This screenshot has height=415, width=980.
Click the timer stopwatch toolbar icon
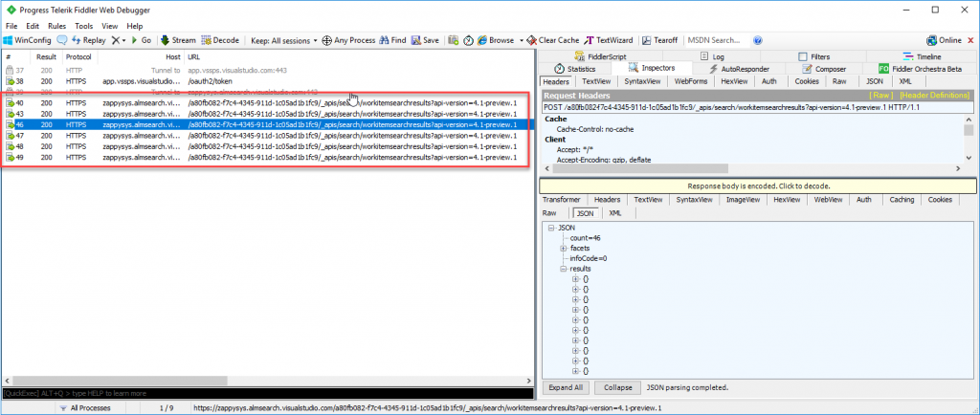point(469,40)
